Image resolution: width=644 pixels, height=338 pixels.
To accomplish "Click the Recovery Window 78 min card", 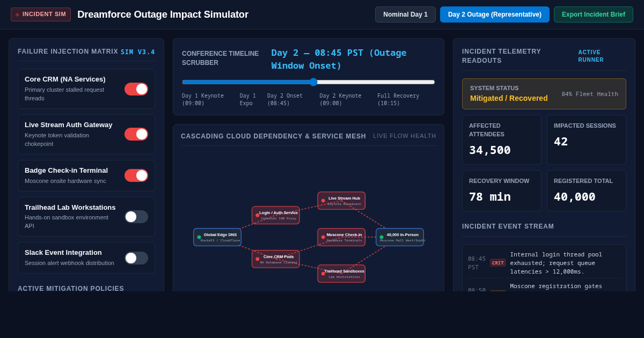I will pyautogui.click(x=502, y=190).
